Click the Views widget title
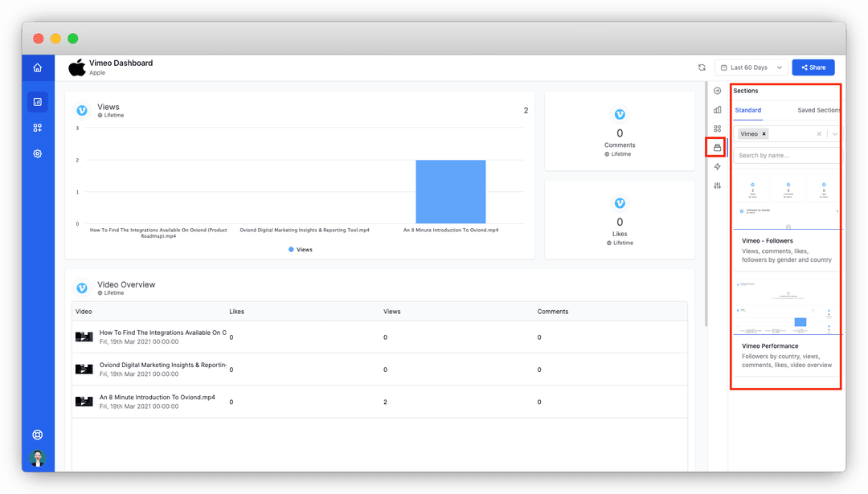This screenshot has width=868, height=494. [108, 107]
